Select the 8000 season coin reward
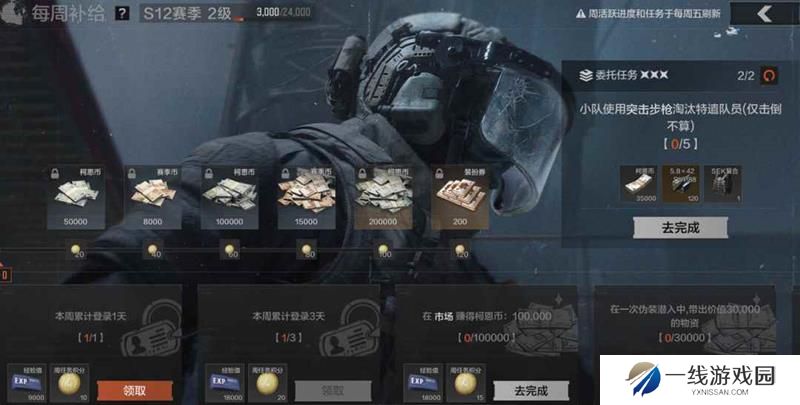 click(153, 197)
